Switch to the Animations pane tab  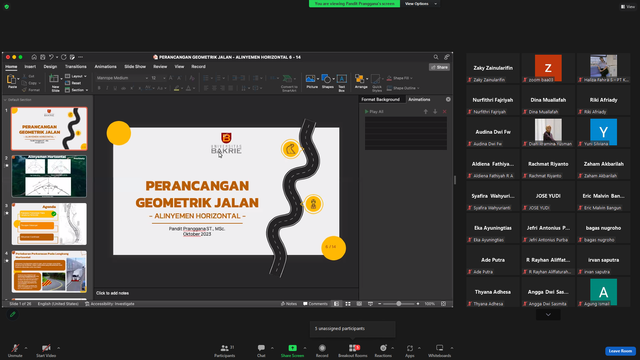419,100
